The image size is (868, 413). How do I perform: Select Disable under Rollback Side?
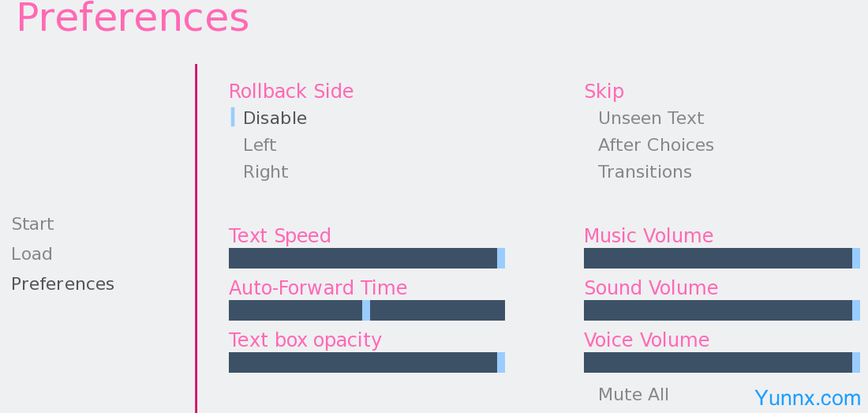(275, 118)
